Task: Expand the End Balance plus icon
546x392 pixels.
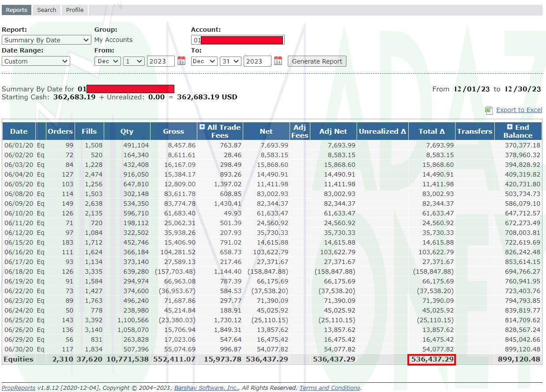Action: 510,127
